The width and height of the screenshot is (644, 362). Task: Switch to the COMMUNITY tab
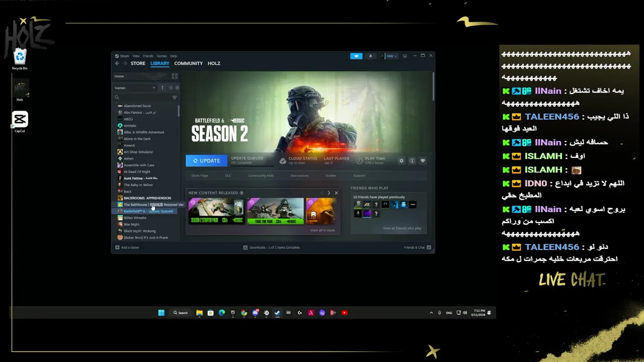pyautogui.click(x=188, y=63)
